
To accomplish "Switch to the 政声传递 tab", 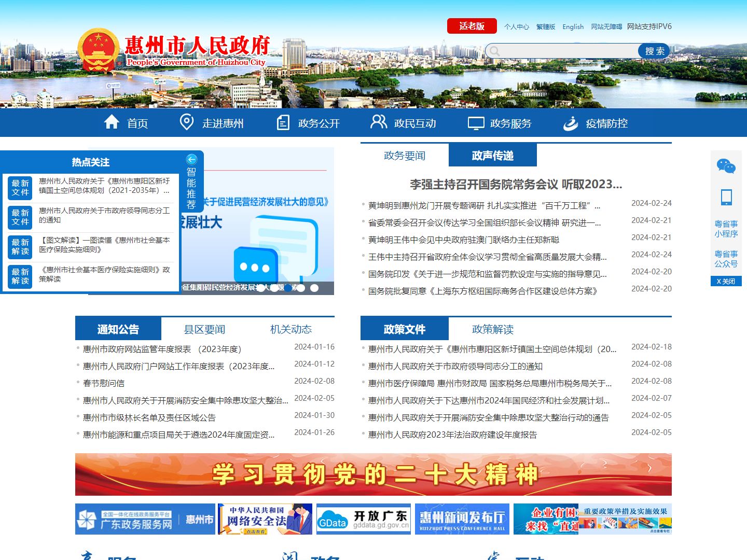I will [493, 156].
